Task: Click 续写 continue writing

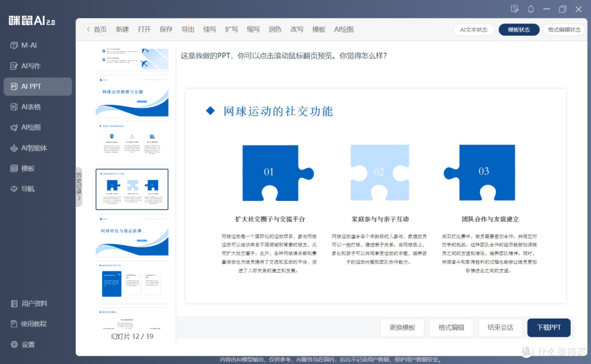Action: (210, 30)
